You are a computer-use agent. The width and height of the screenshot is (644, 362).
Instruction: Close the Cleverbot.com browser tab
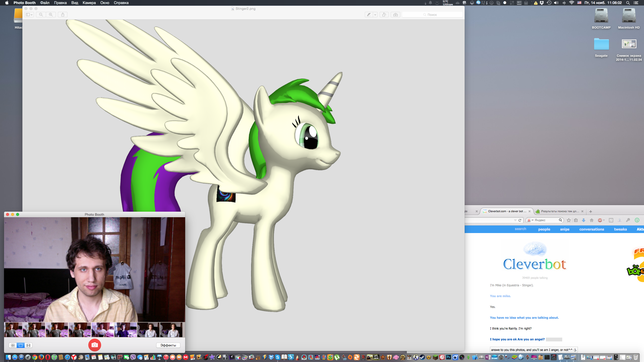point(529,211)
